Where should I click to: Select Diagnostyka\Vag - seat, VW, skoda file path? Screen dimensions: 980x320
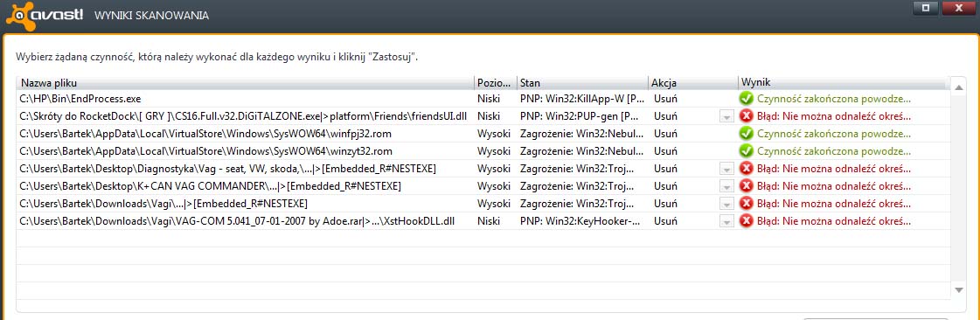tap(227, 169)
